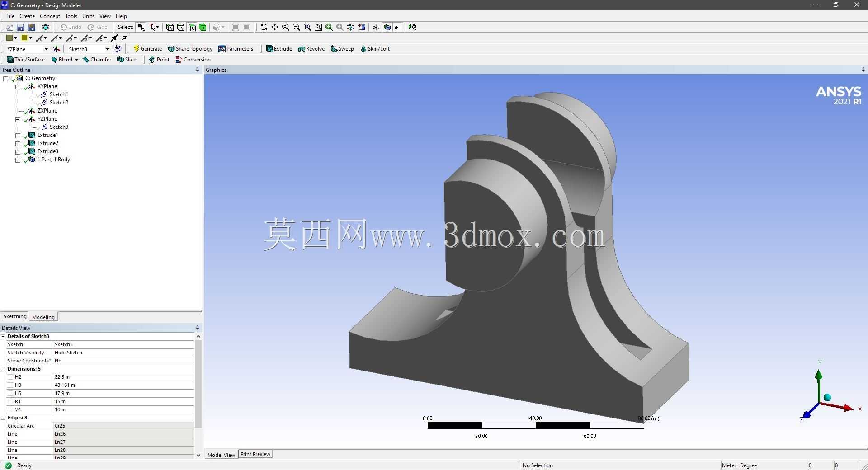The width and height of the screenshot is (868, 470).
Task: Expand the 1 Part, 1 Body node
Action: coord(18,160)
